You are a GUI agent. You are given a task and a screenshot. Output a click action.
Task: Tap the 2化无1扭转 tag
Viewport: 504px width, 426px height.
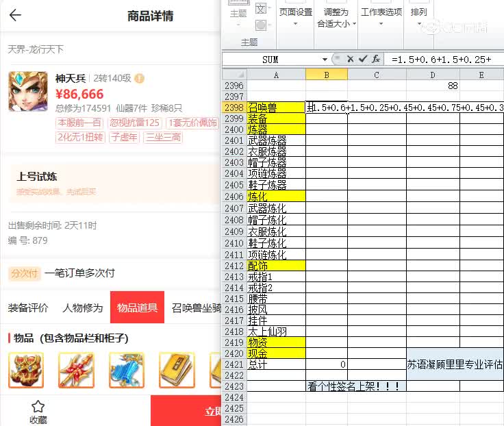80,137
